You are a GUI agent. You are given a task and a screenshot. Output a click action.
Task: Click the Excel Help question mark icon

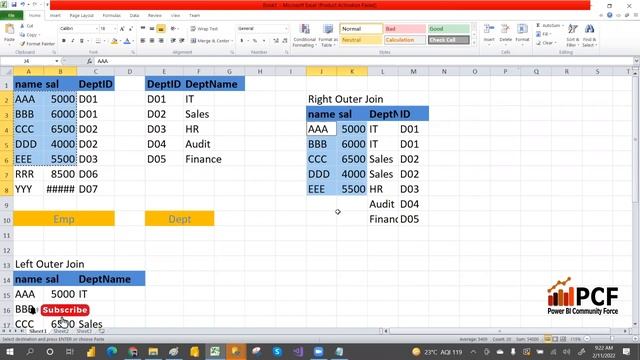pos(609,15)
